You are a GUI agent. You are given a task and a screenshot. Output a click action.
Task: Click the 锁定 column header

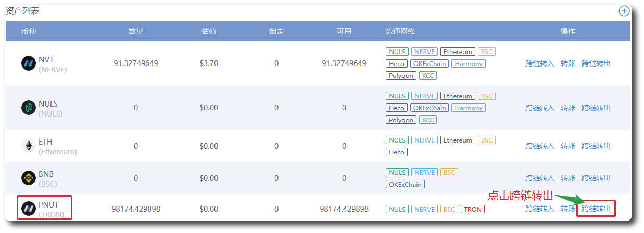pos(276,31)
